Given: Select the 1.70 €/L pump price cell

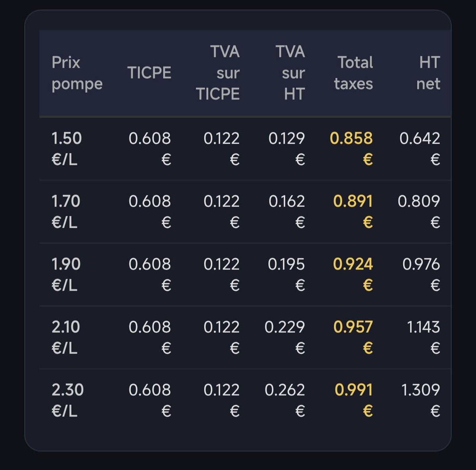Looking at the screenshot, I should [x=66, y=212].
